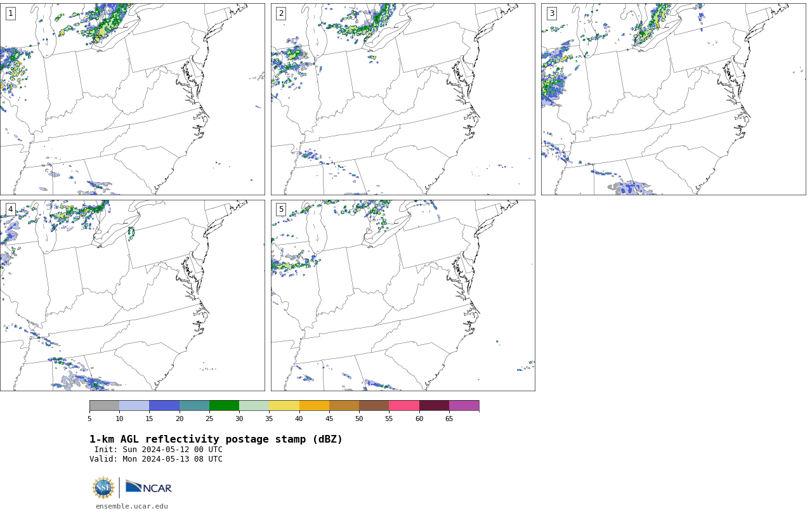Select the maroon 60-65 dBZ swatch
This screenshot has width=812, height=513.
434,406
